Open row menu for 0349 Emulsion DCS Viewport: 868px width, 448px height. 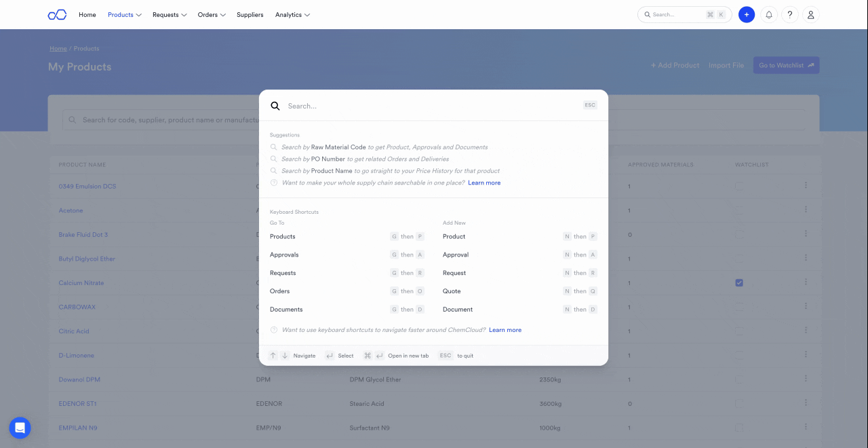(806, 185)
